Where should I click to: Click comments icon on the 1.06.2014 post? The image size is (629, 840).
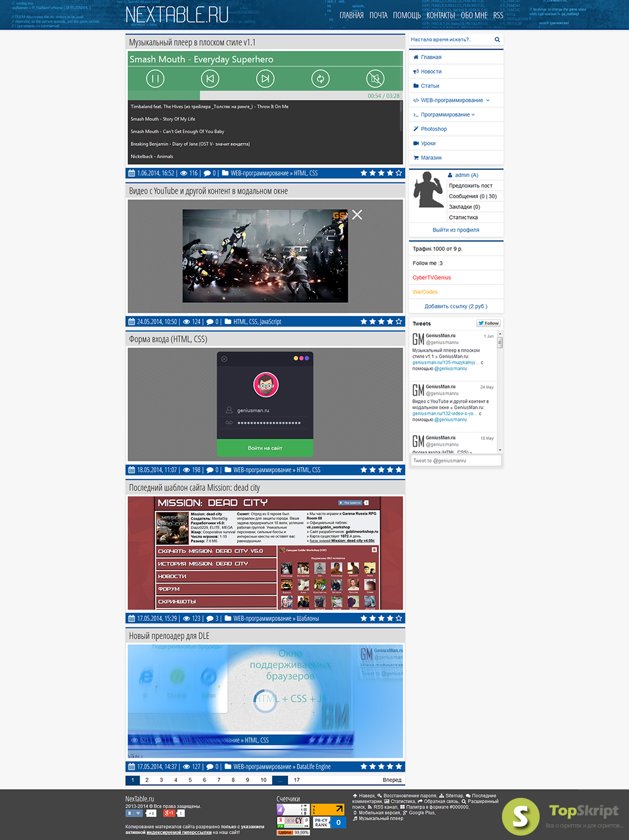[x=207, y=173]
